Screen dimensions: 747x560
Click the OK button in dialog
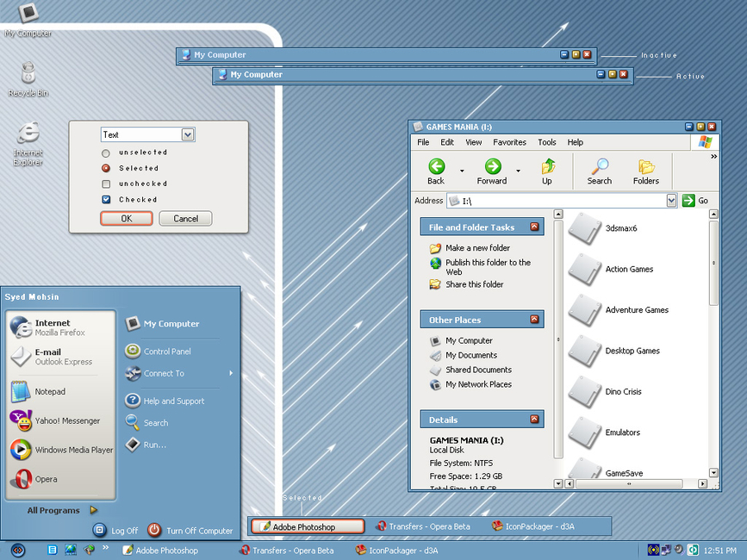127,219
